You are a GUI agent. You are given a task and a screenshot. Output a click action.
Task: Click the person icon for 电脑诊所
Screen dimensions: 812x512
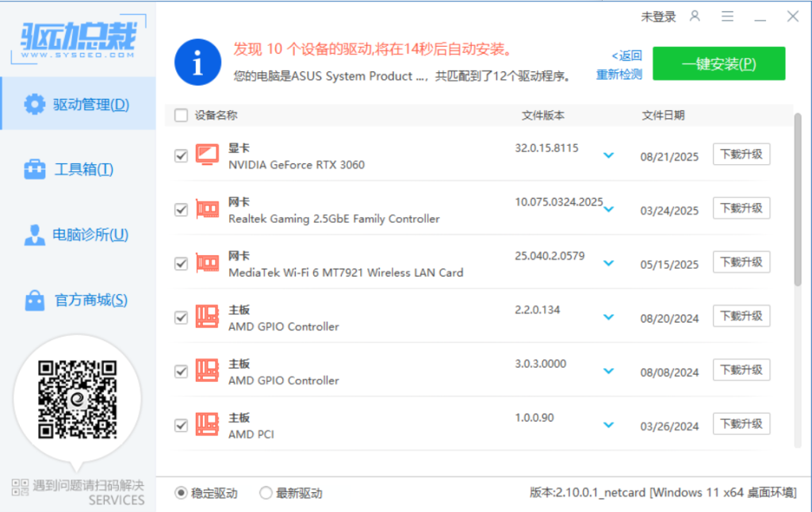[35, 235]
